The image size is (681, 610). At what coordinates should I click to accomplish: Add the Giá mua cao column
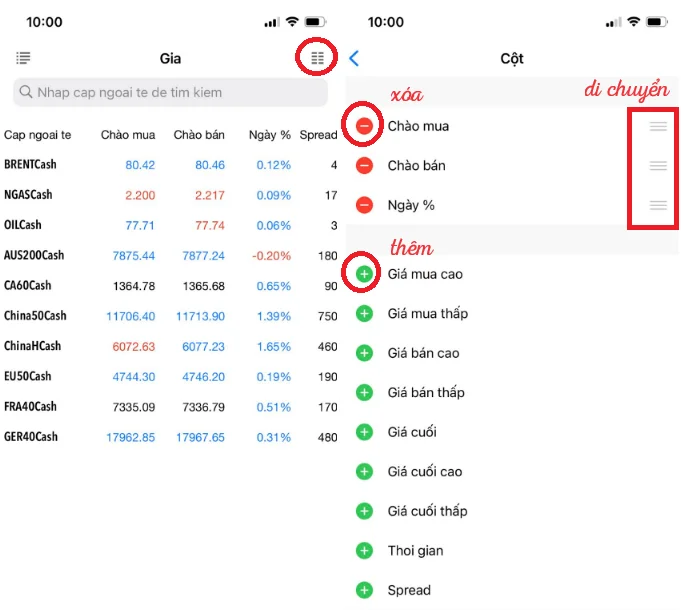point(364,274)
